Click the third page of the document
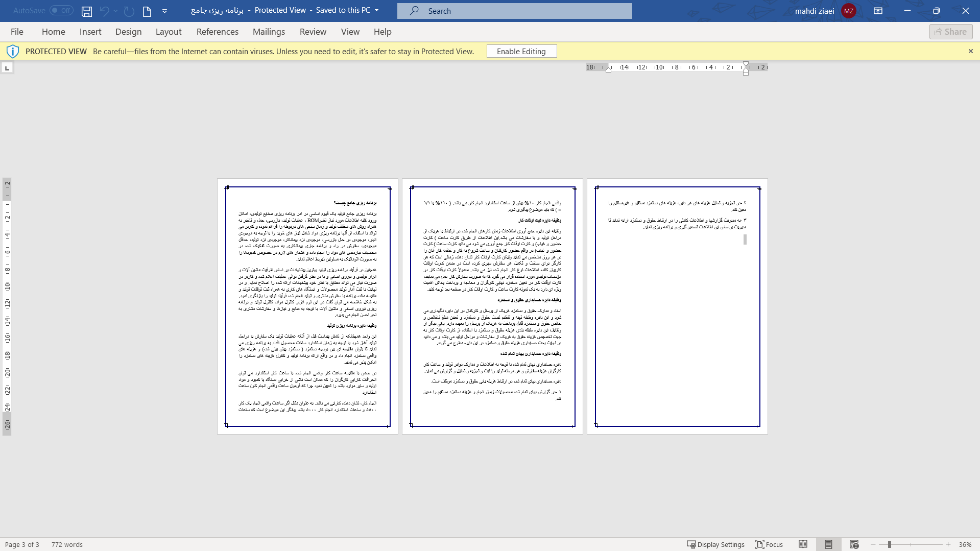 point(677,306)
